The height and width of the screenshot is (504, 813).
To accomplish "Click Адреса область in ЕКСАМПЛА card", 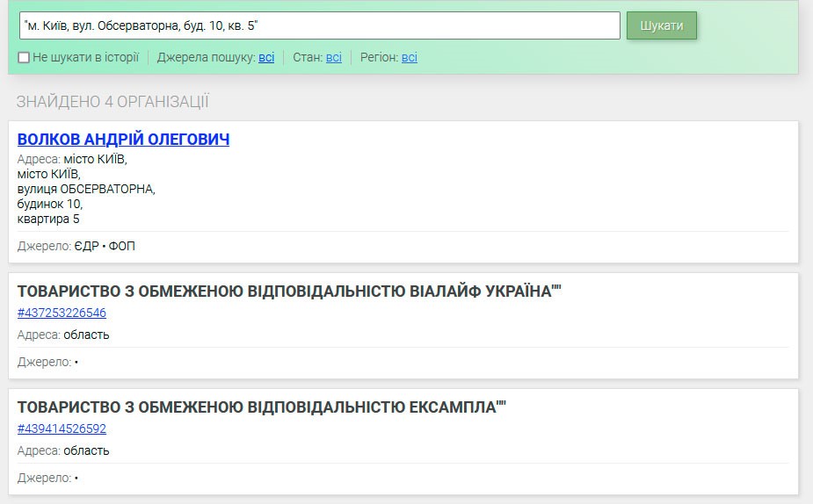I will [x=63, y=450].
